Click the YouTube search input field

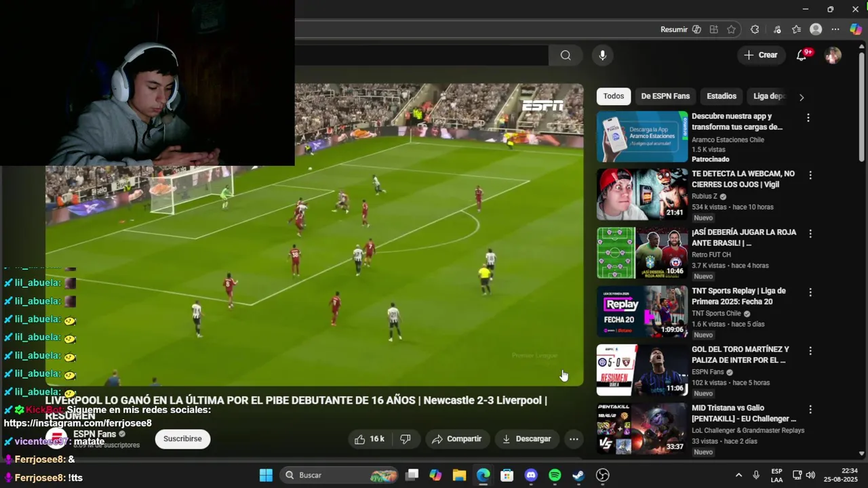click(420, 56)
